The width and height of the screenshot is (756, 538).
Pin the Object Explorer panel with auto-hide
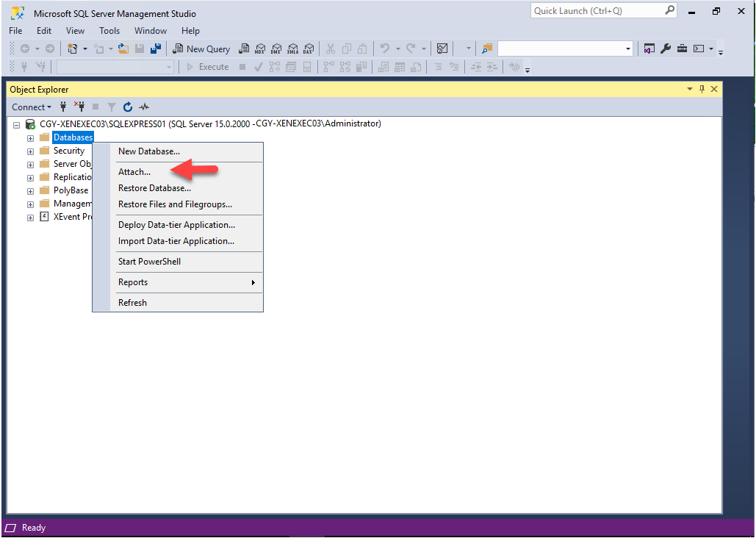702,89
